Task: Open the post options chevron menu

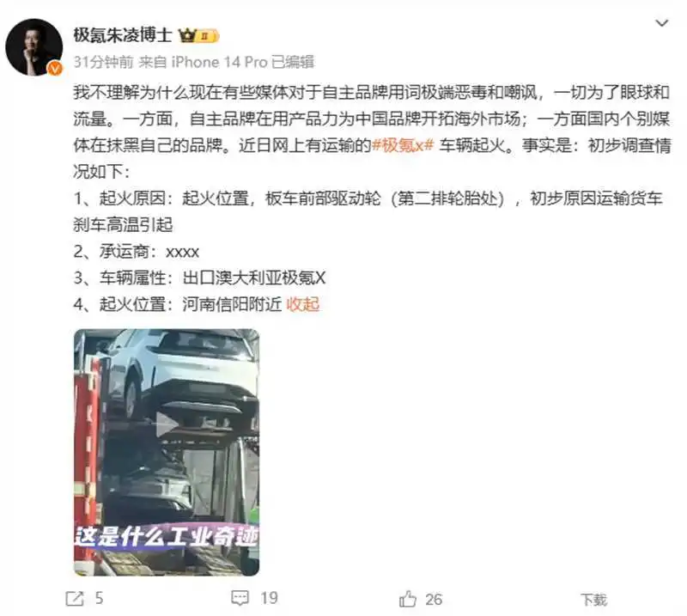Action: [x=661, y=23]
